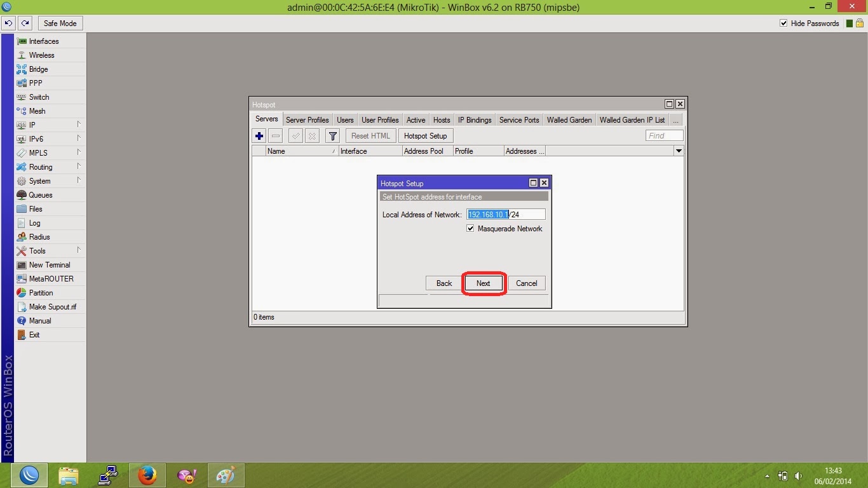868x488 pixels.
Task: Expand the Tools submenu
Action: (x=79, y=250)
